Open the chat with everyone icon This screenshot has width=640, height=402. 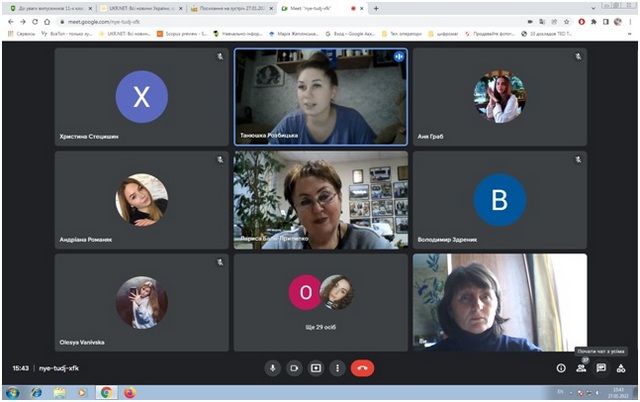[601, 368]
